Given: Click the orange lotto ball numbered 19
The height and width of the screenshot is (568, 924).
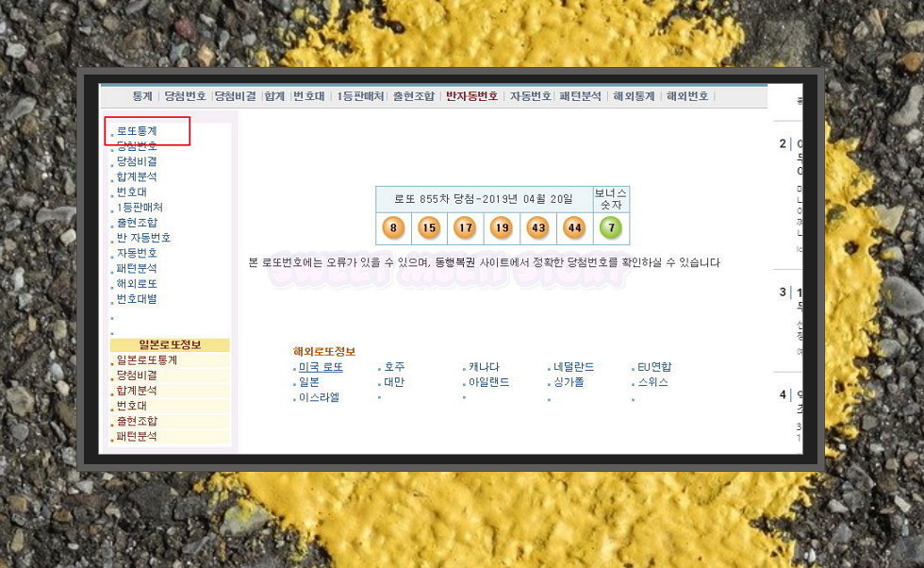Looking at the screenshot, I should (x=502, y=227).
